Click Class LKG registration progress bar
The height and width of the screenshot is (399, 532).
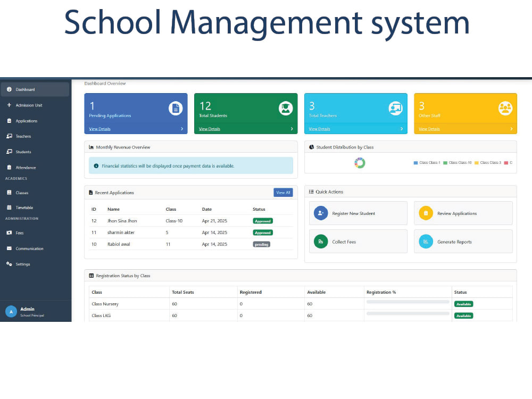pyautogui.click(x=408, y=313)
